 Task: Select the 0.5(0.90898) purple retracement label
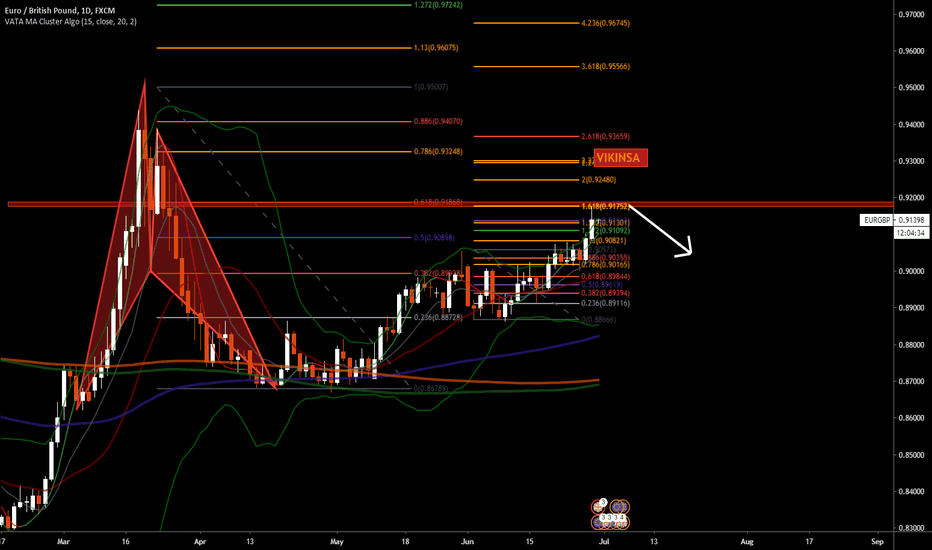pos(434,238)
